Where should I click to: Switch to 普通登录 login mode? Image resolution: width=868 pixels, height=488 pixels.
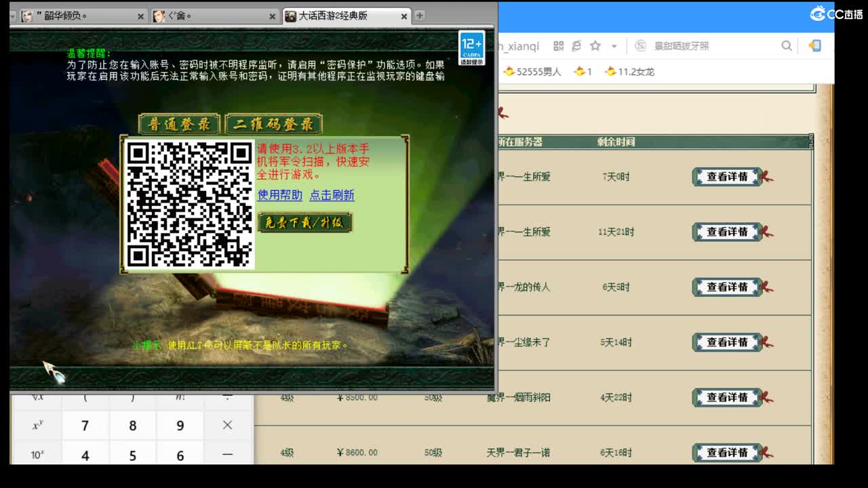tap(179, 124)
